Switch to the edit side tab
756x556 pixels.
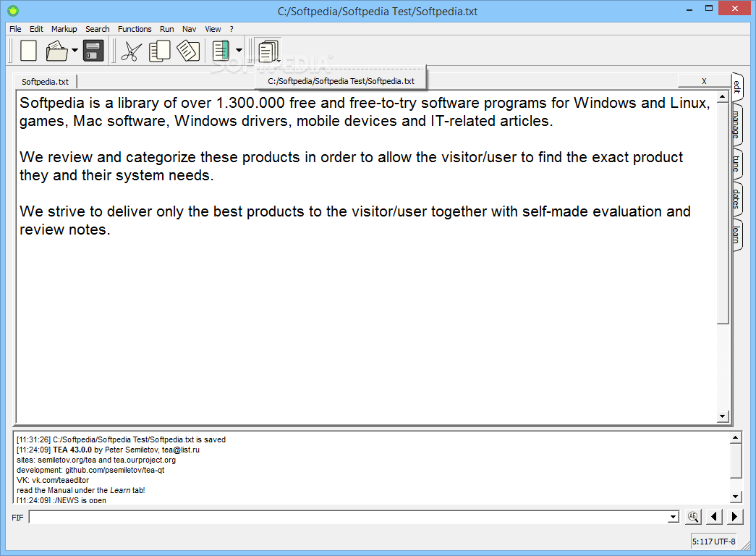[737, 87]
